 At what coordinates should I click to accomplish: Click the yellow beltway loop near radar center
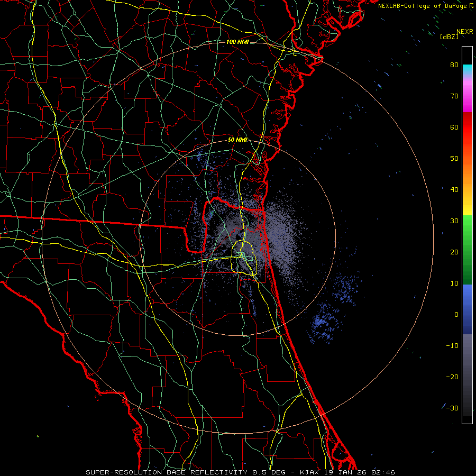(x=244, y=258)
